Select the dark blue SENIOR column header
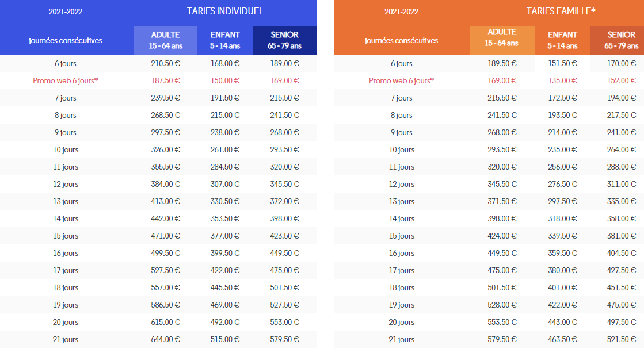This screenshot has height=353, width=644. pos(284,40)
